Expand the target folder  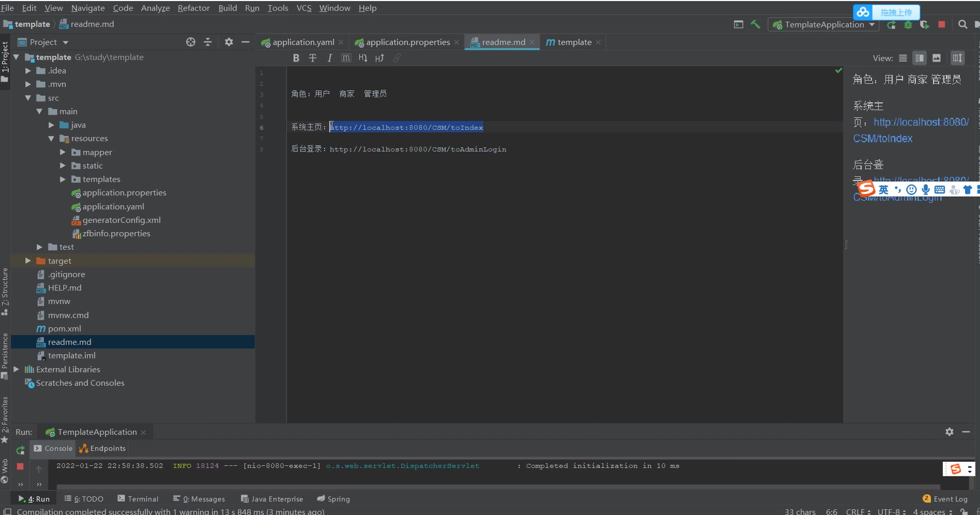(x=28, y=261)
